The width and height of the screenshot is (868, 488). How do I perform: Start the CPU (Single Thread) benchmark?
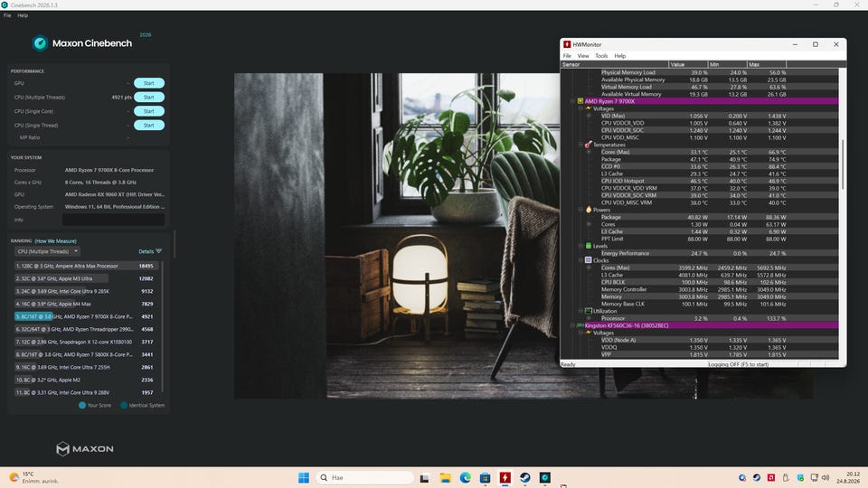click(x=149, y=125)
